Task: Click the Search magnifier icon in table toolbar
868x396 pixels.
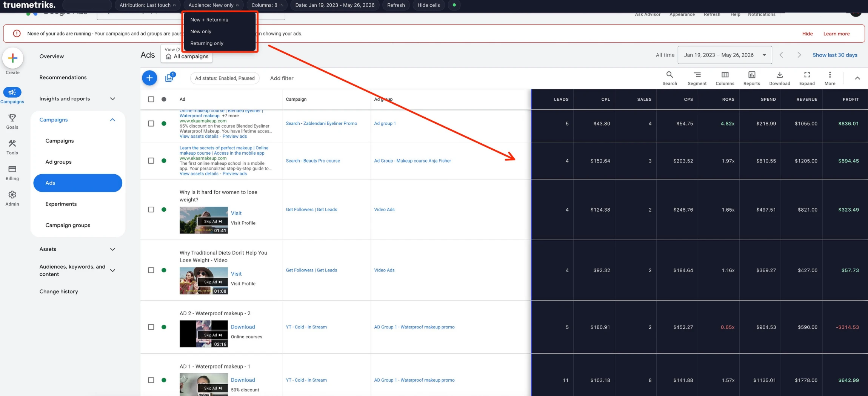Action: pyautogui.click(x=669, y=75)
